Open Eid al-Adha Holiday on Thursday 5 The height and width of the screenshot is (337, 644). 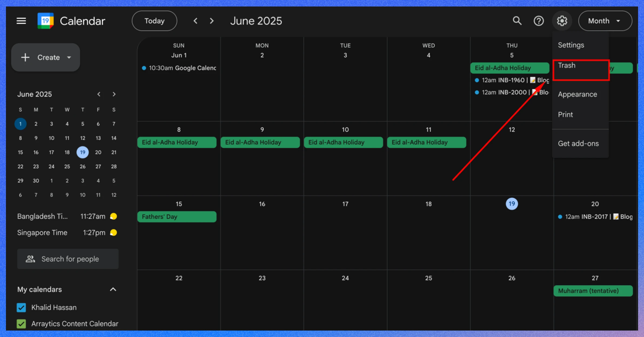coord(510,68)
